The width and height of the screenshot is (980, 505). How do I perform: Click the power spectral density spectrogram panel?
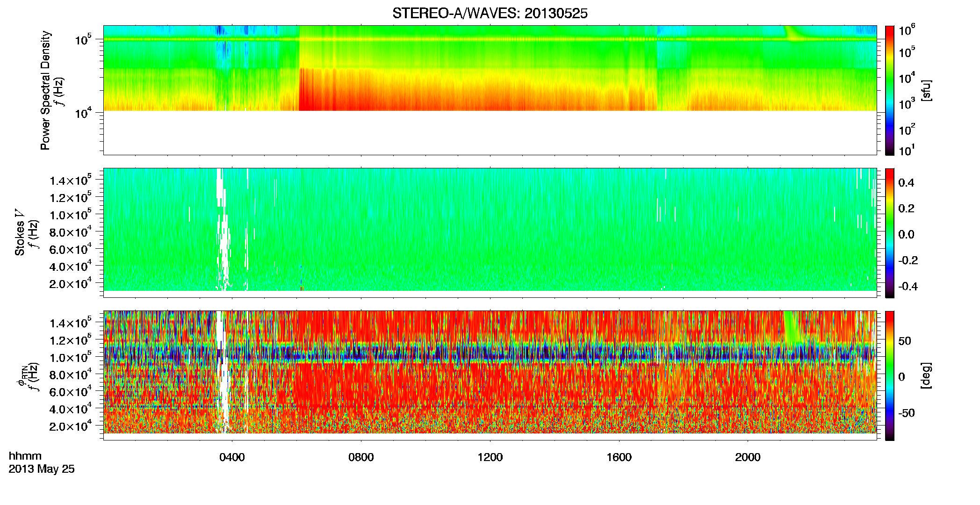(x=490, y=90)
